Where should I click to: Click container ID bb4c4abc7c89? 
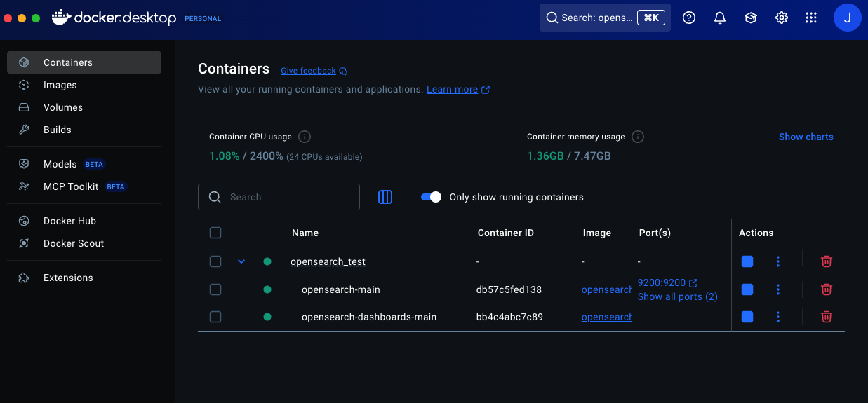click(x=509, y=317)
